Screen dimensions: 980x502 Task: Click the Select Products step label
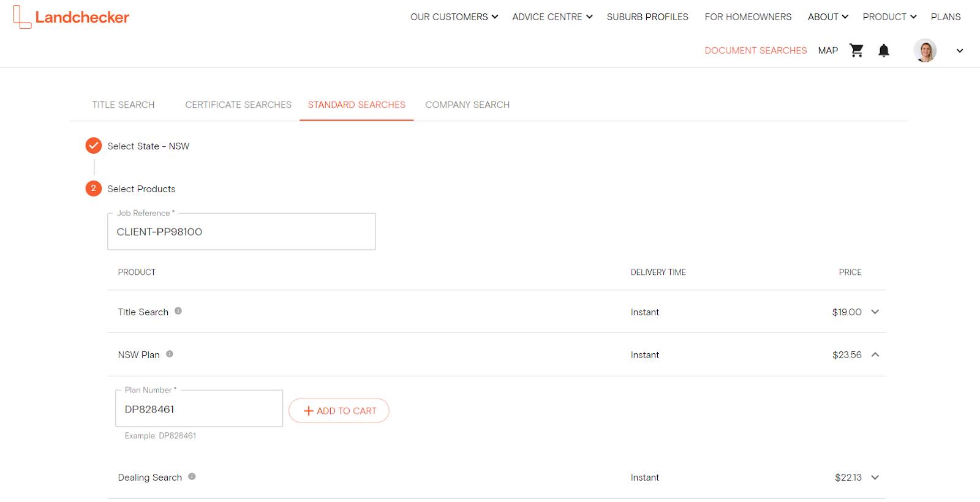coord(141,189)
